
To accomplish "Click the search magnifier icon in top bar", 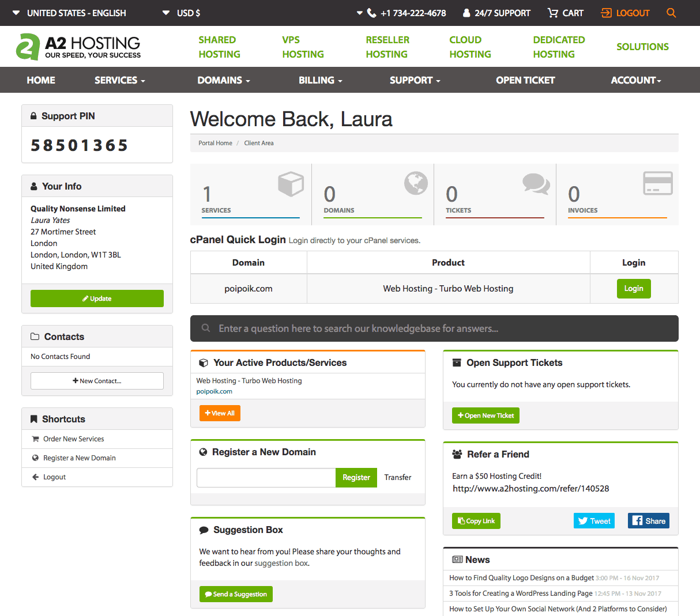I will (x=671, y=13).
